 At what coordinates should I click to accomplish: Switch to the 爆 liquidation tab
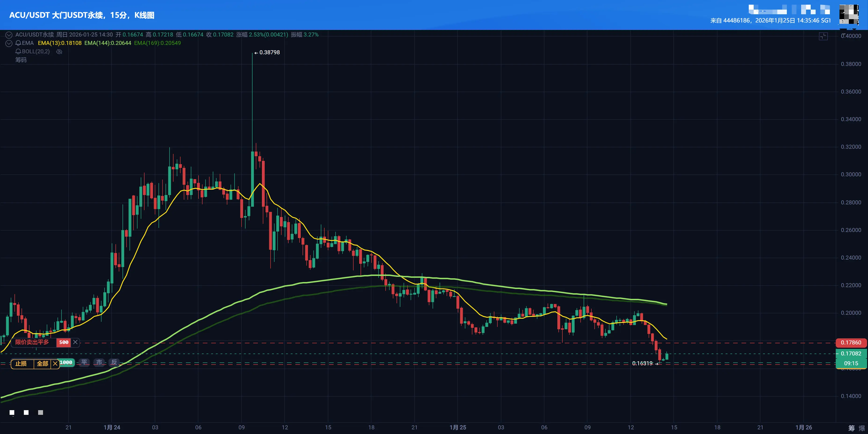point(862,428)
